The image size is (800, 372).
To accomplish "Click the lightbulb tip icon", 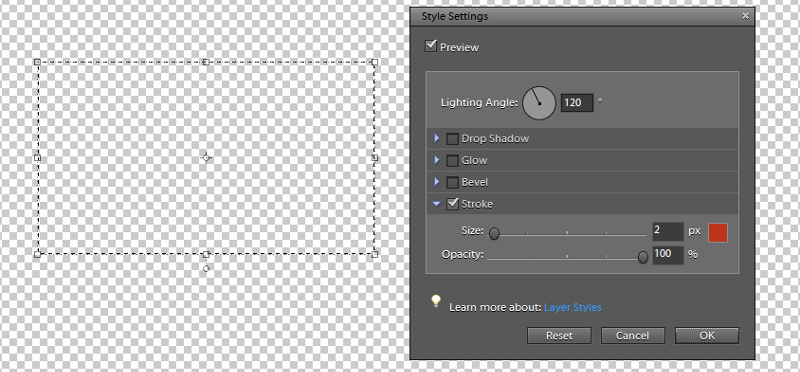I will click(x=436, y=301).
